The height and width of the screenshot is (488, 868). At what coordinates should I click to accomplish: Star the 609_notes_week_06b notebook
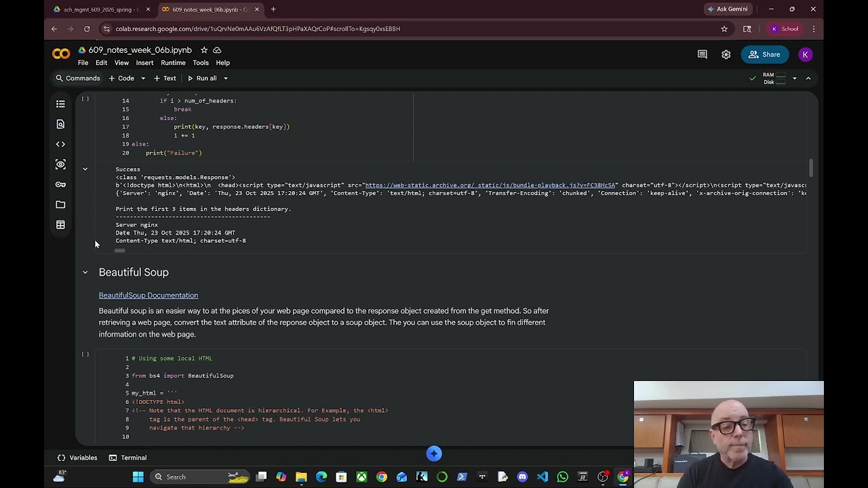pyautogui.click(x=203, y=50)
